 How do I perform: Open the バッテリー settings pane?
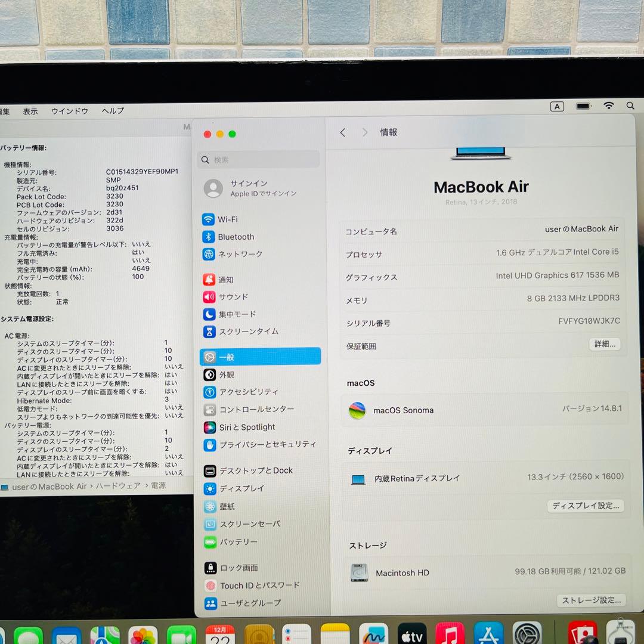(x=237, y=542)
